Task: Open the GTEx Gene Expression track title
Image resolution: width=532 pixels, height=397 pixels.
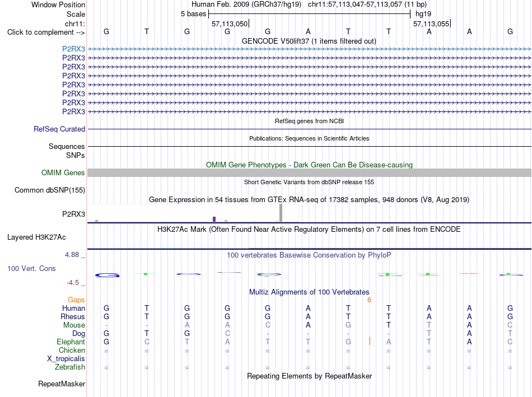Action: click(309, 199)
